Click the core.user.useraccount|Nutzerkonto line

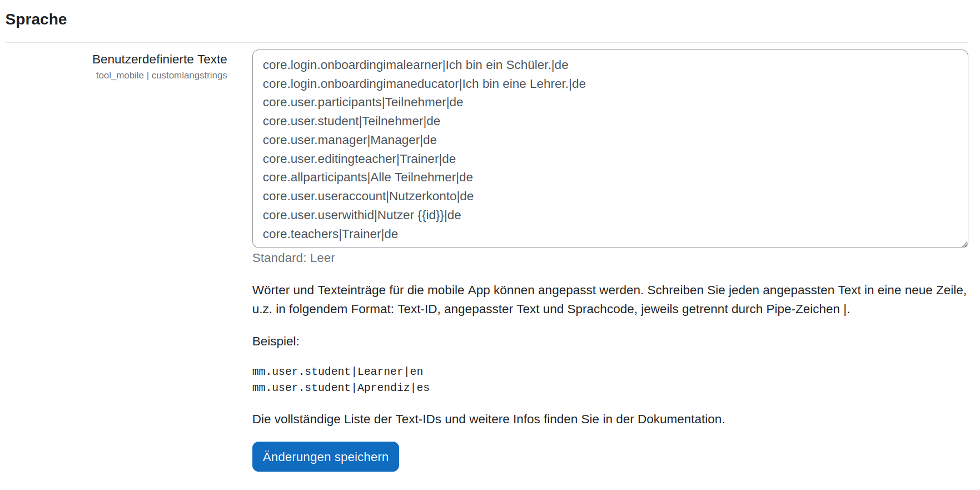368,196
